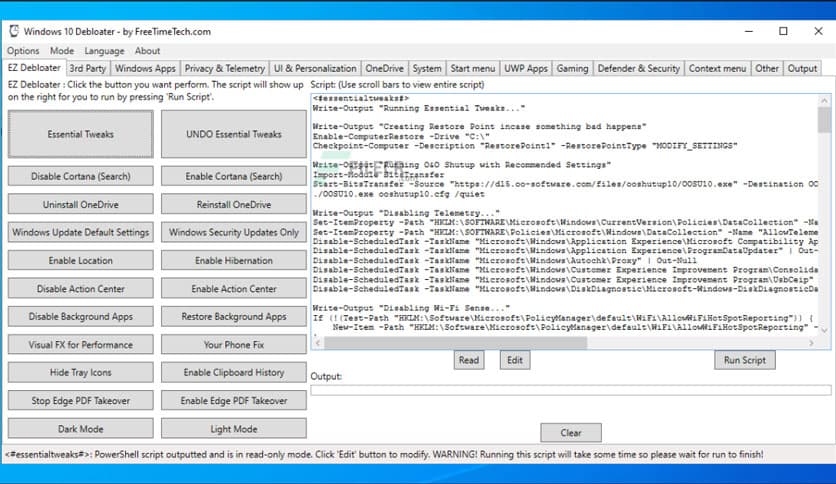Click the Checkpoint-Computer script line
This screenshot has height=484, width=836.
[x=525, y=146]
